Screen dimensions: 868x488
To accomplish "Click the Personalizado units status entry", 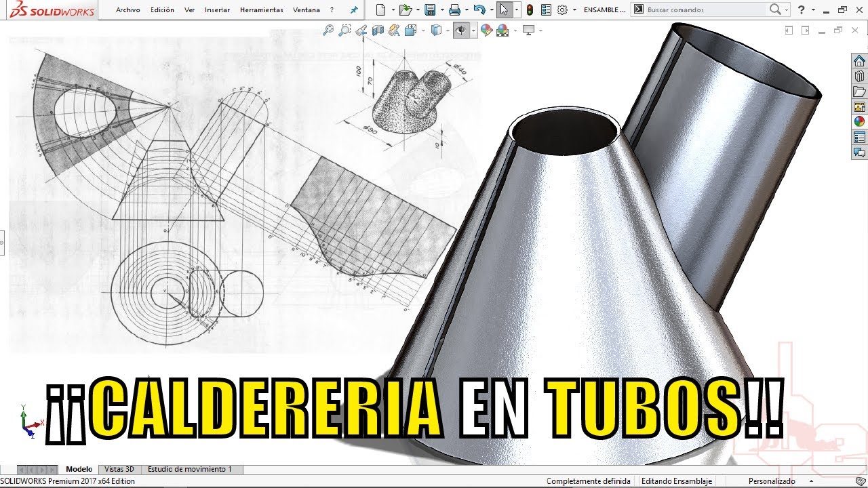I will pyautogui.click(x=772, y=481).
